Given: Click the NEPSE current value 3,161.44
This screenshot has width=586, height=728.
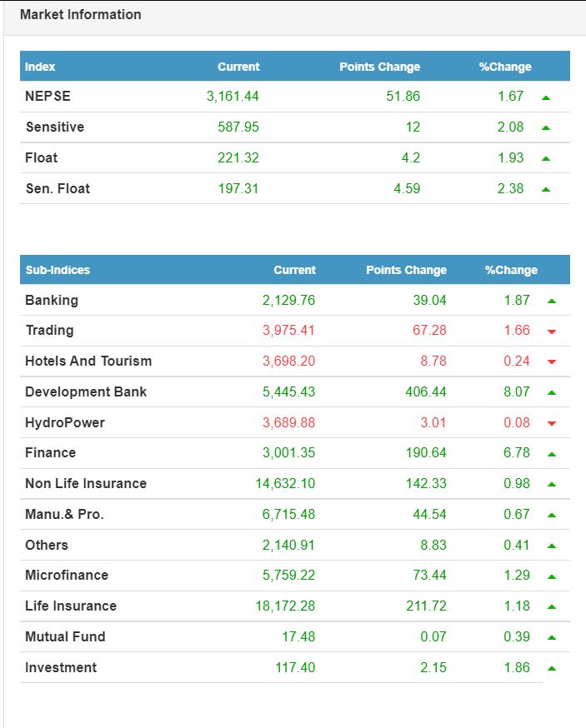Looking at the screenshot, I should (233, 96).
